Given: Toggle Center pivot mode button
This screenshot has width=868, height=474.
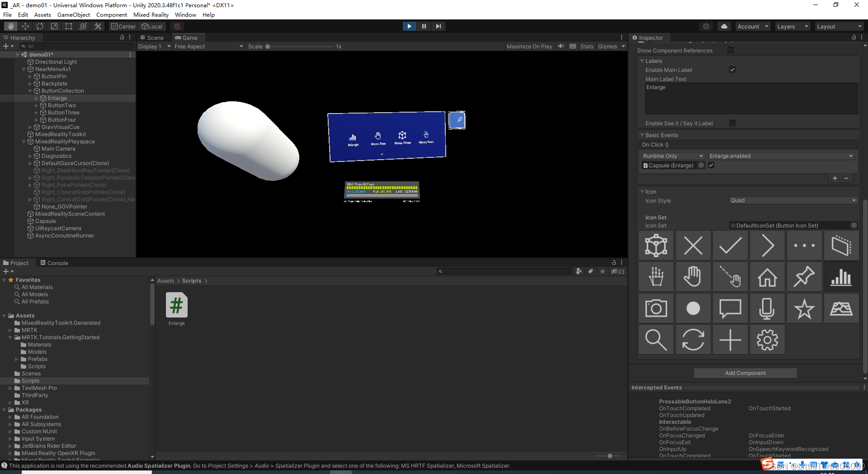Looking at the screenshot, I should 123,26.
